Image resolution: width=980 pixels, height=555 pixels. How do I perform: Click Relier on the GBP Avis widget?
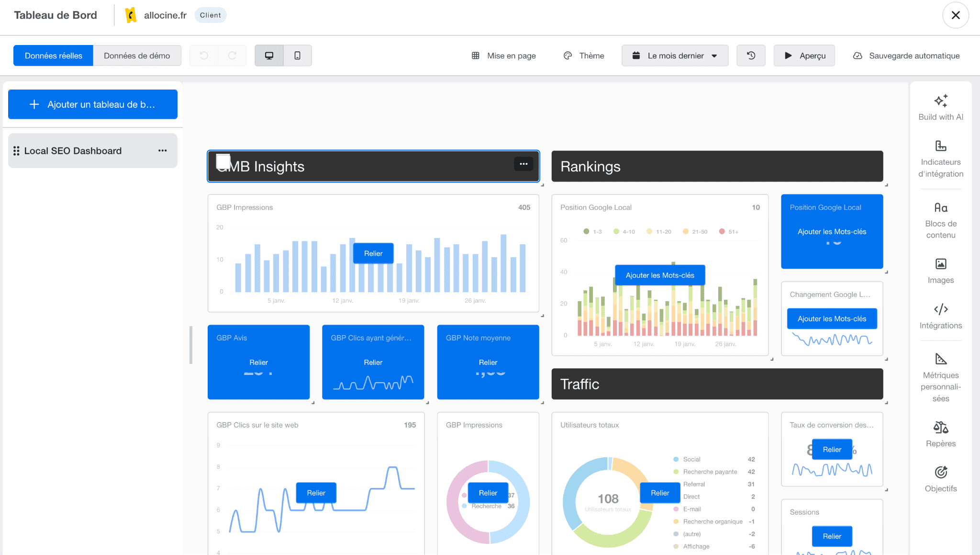(258, 362)
